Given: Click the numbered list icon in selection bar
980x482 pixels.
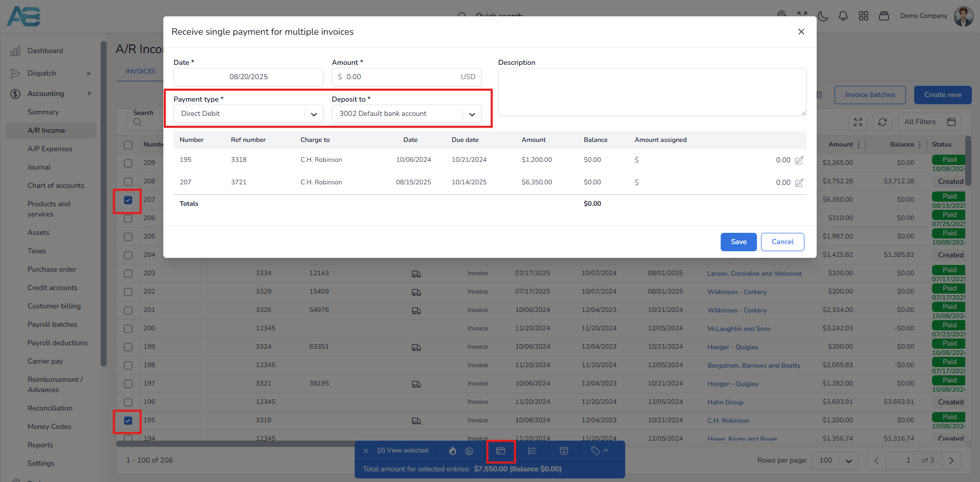Looking at the screenshot, I should pyautogui.click(x=532, y=451).
